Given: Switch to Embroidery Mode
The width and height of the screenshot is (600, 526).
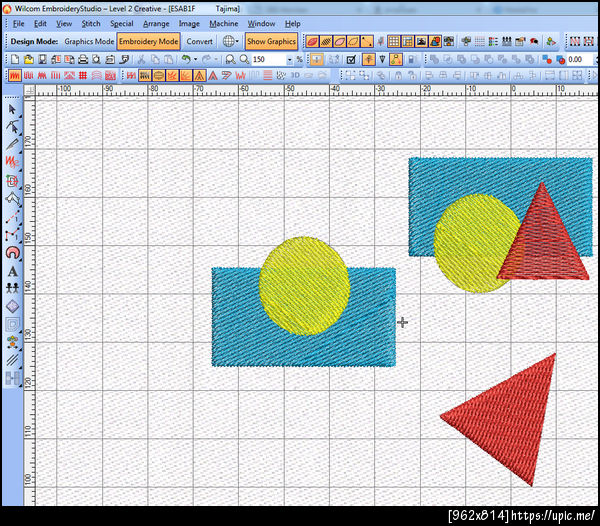Looking at the screenshot, I should coord(148,41).
